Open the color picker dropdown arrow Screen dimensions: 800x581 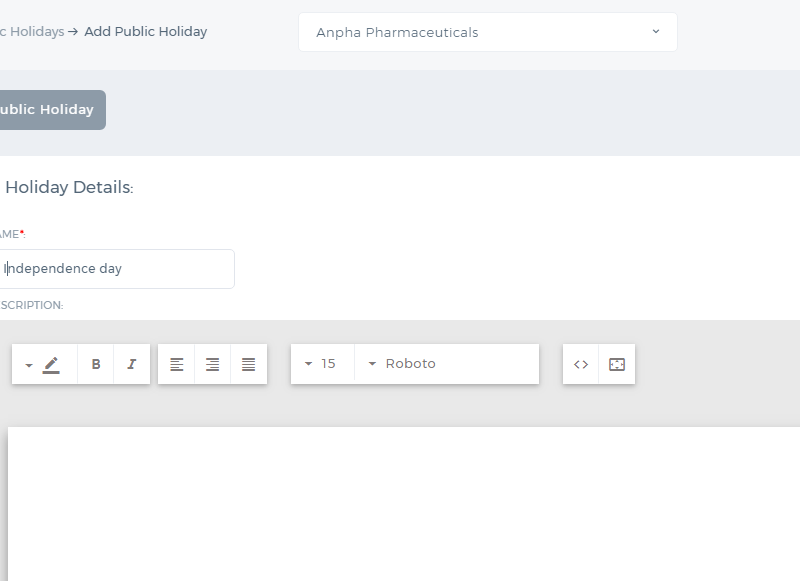[29, 365]
